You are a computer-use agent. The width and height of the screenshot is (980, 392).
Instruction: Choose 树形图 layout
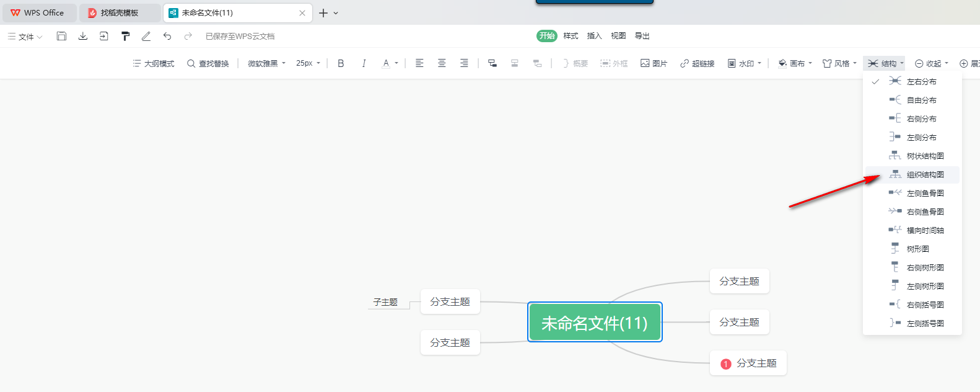tap(912, 249)
